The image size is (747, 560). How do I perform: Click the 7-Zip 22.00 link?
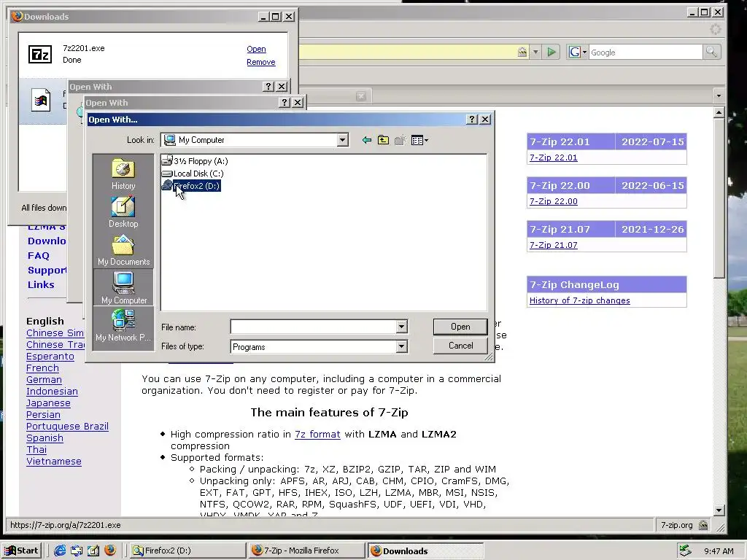tap(553, 201)
